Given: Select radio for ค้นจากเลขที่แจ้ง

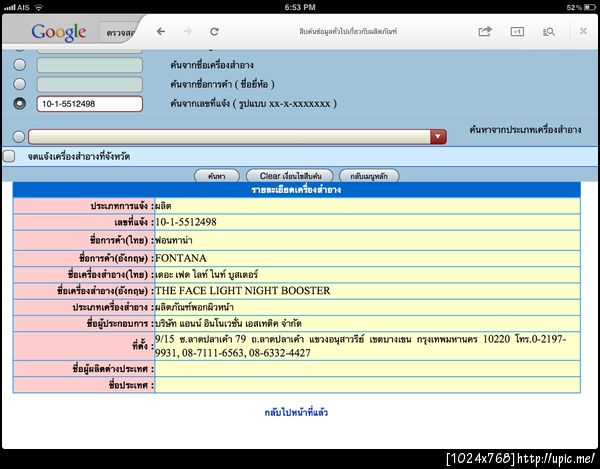Looking at the screenshot, I should click(20, 103).
